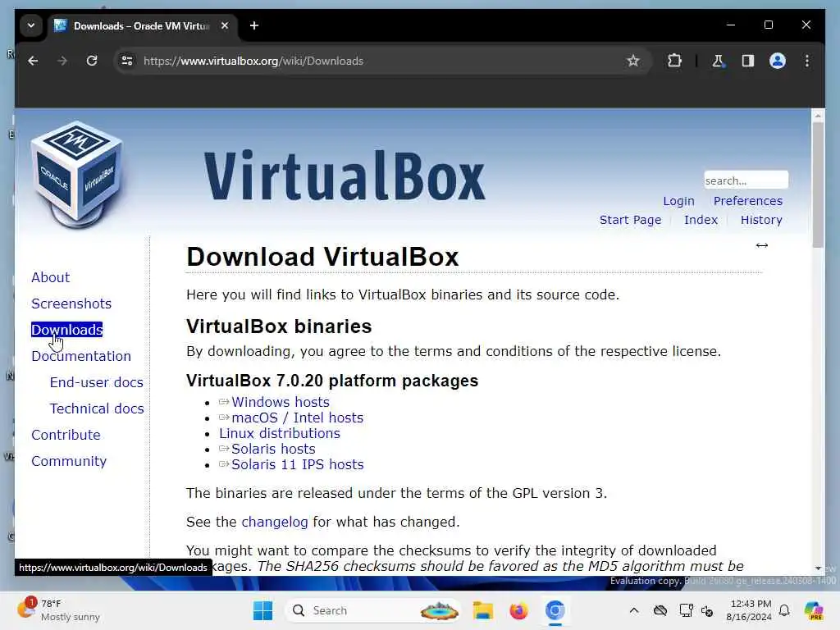Open the muted volume tray icon
The image size is (840, 630).
click(x=707, y=610)
